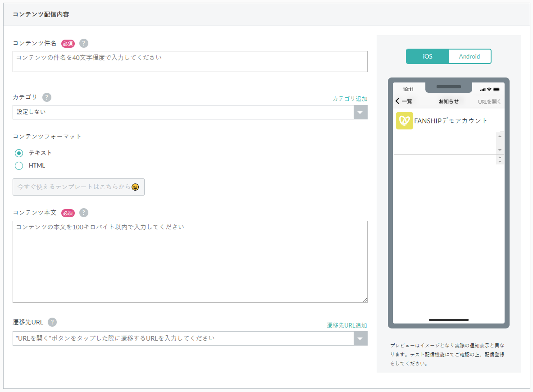Switch preview to the iOS tab

tap(427, 57)
